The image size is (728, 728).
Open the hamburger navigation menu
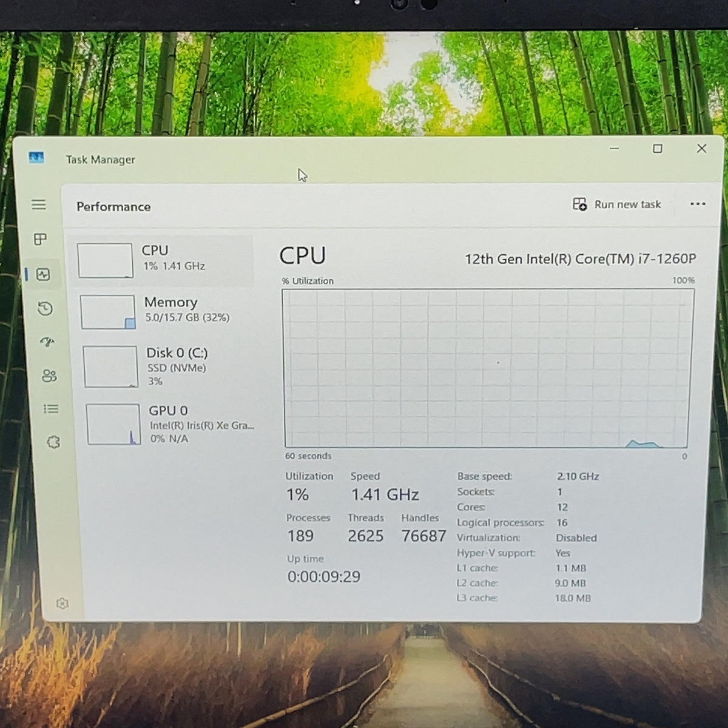point(39,204)
